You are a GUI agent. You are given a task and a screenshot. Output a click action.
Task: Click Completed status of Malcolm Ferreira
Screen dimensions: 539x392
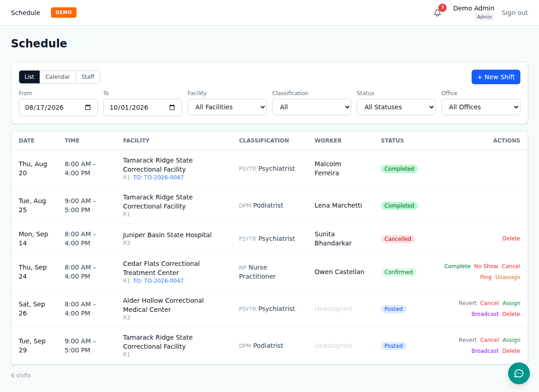pos(399,169)
